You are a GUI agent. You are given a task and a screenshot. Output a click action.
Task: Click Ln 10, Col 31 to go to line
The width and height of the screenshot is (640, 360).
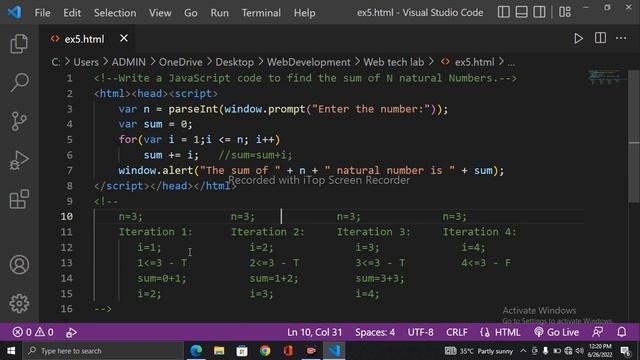pyautogui.click(x=314, y=332)
